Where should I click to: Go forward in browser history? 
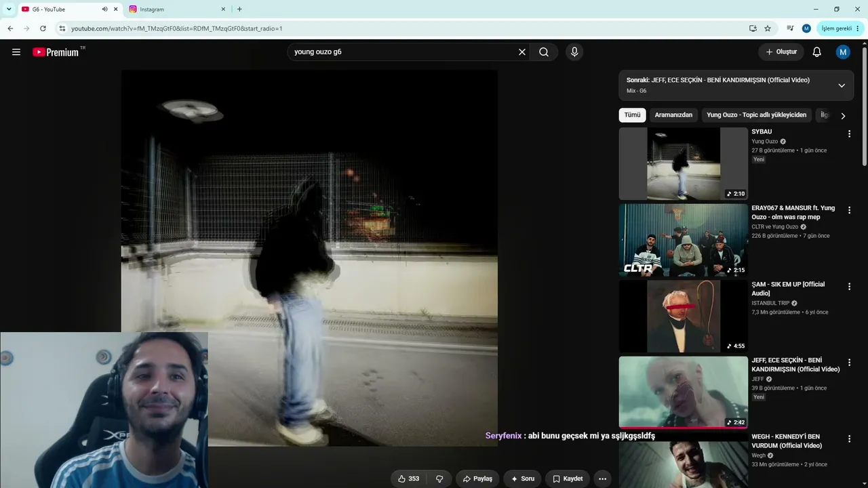click(x=26, y=28)
